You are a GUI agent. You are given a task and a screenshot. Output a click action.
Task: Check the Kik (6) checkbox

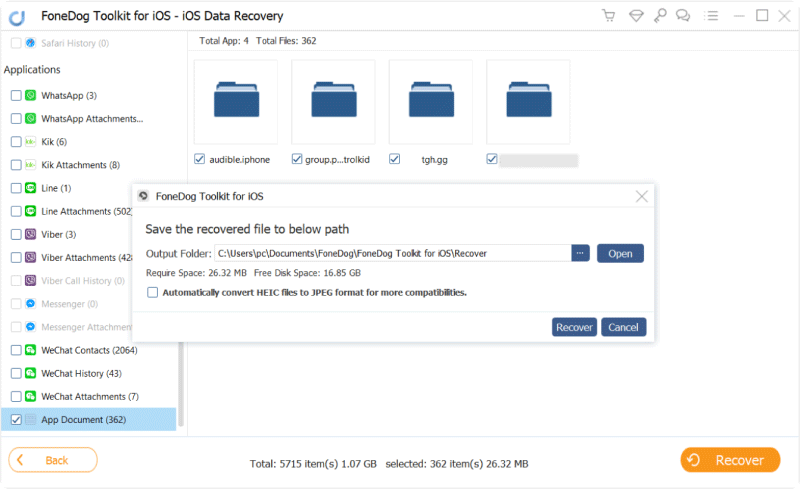tap(16, 141)
